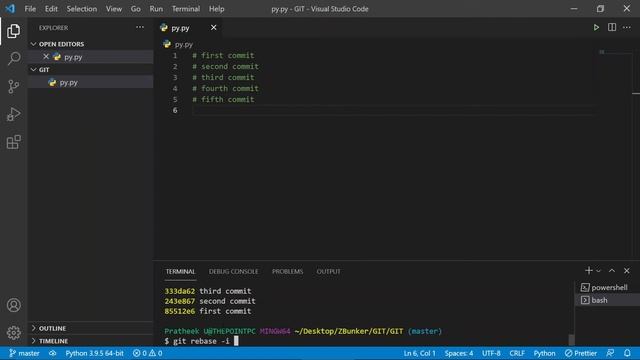This screenshot has height=360, width=640.
Task: Click the '# fifth commit' code line
Action: click(x=223, y=100)
